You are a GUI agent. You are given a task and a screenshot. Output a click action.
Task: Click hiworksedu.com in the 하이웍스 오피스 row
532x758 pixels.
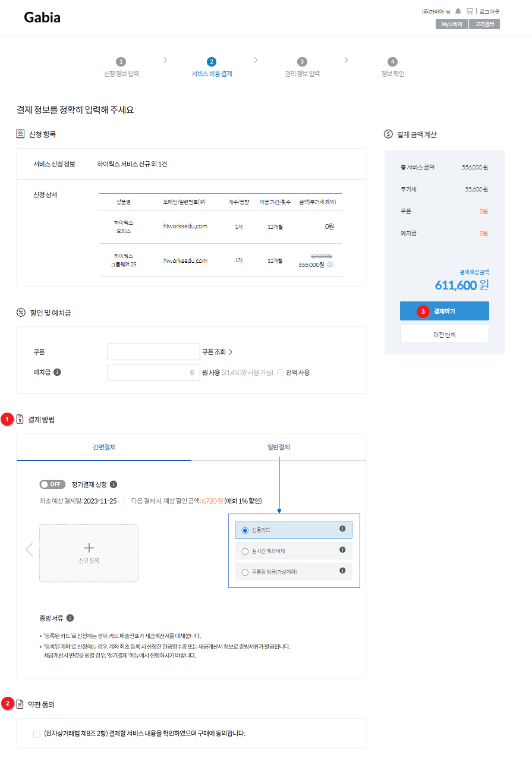pyautogui.click(x=185, y=227)
